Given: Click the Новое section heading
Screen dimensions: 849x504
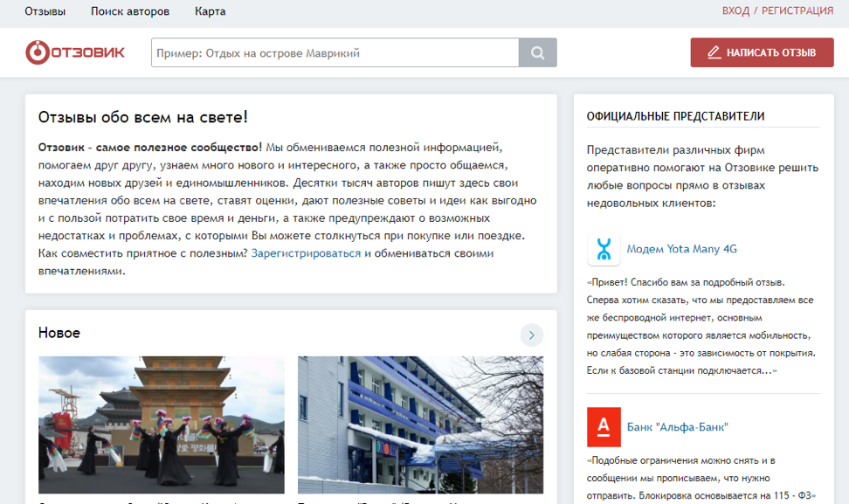Looking at the screenshot, I should (x=59, y=333).
